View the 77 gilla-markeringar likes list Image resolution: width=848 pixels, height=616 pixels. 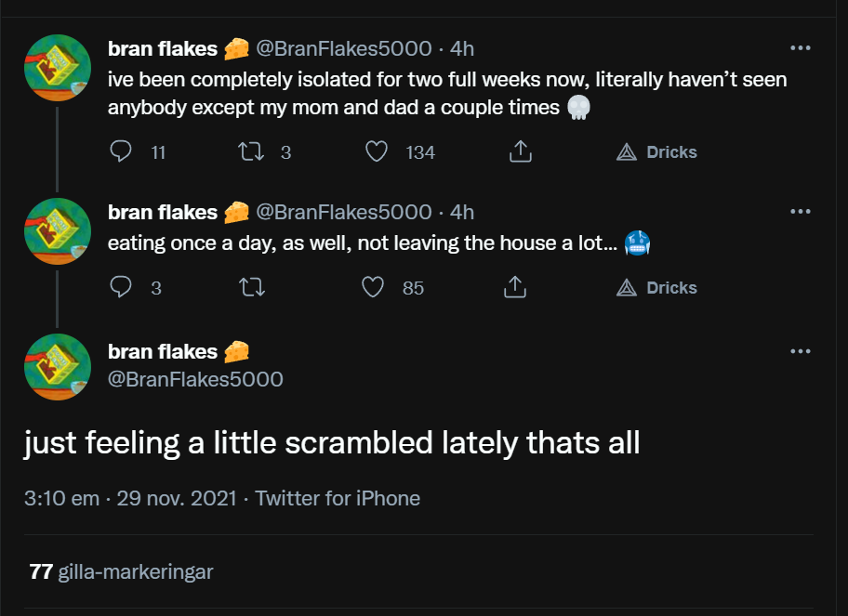pyautogui.click(x=122, y=571)
